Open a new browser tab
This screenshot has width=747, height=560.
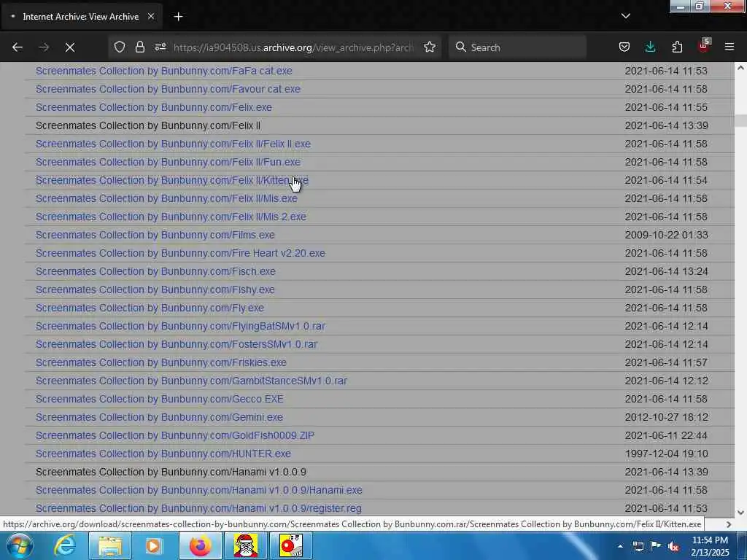(x=178, y=17)
